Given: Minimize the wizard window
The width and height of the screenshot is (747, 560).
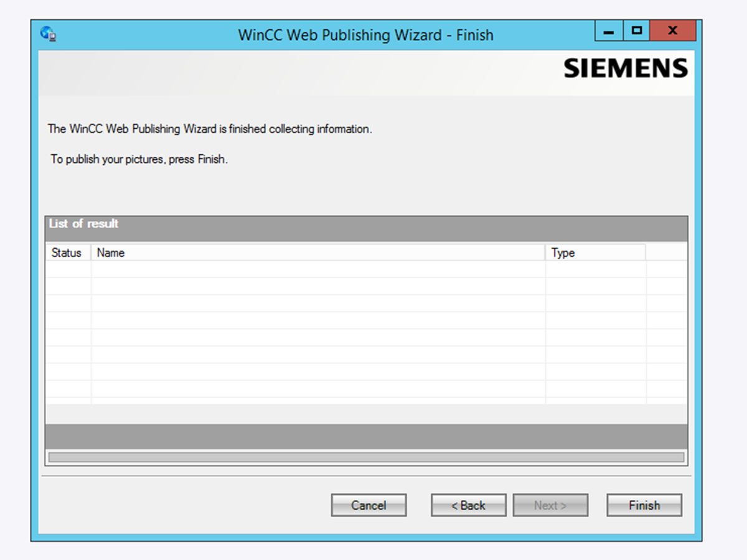Looking at the screenshot, I should pyautogui.click(x=609, y=30).
